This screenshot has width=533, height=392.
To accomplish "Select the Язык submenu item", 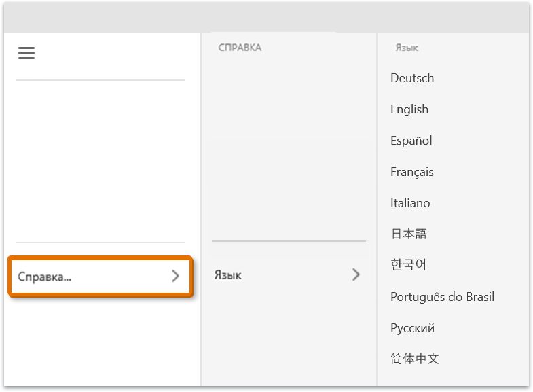I will point(228,275).
